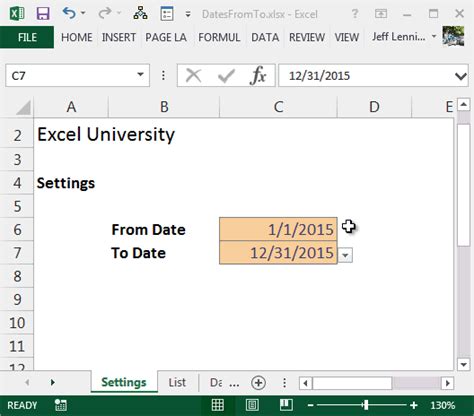474x416 pixels.
Task: Switch to Normal view
Action: coord(218,405)
